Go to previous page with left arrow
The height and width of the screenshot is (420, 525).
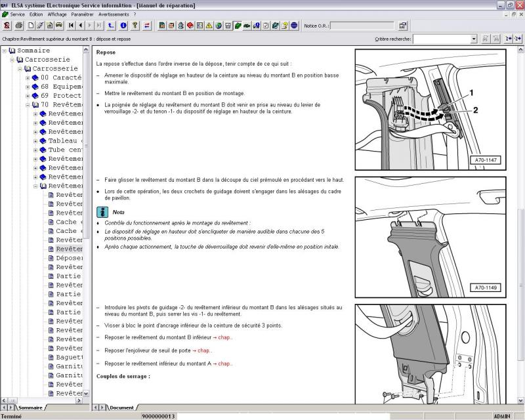[x=81, y=26]
